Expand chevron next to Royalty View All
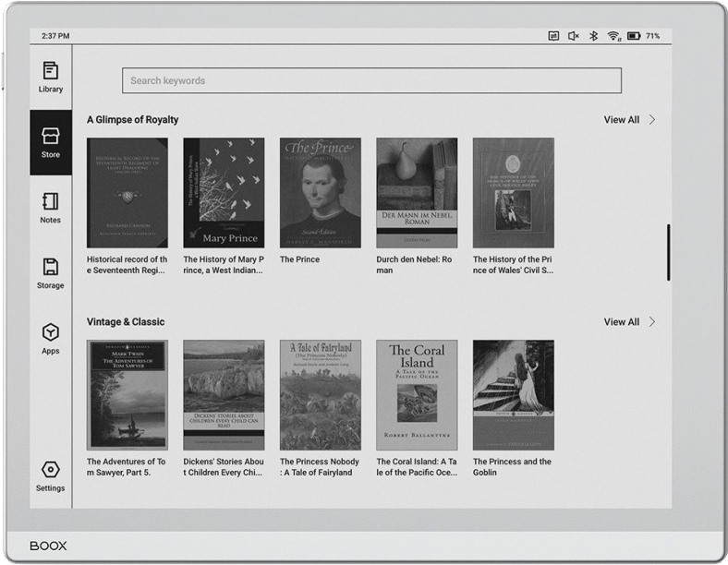Viewport: 728px width, 565px height. 652,120
